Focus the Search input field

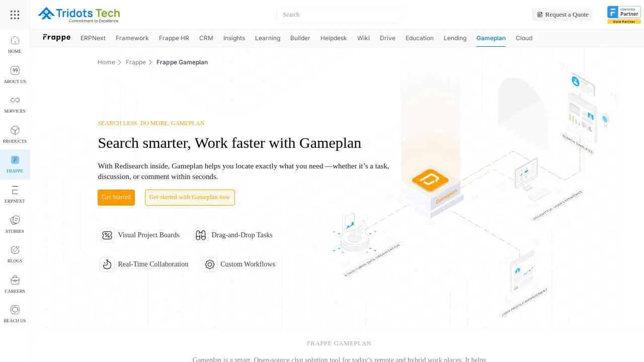tap(339, 15)
